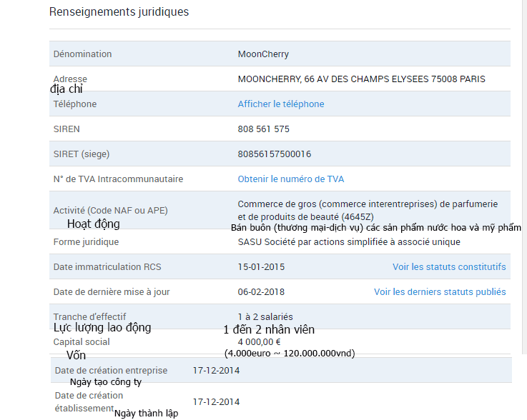The width and height of the screenshot is (527, 420).
Task: Click 'N° de TVA Intracommunautaire' label
Action: tap(118, 179)
